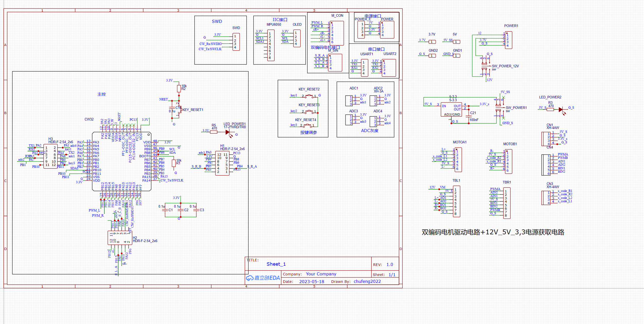Image resolution: width=644 pixels, height=324 pixels.
Task: Select capacitor C2 symbol
Action: pyautogui.click(x=180, y=210)
